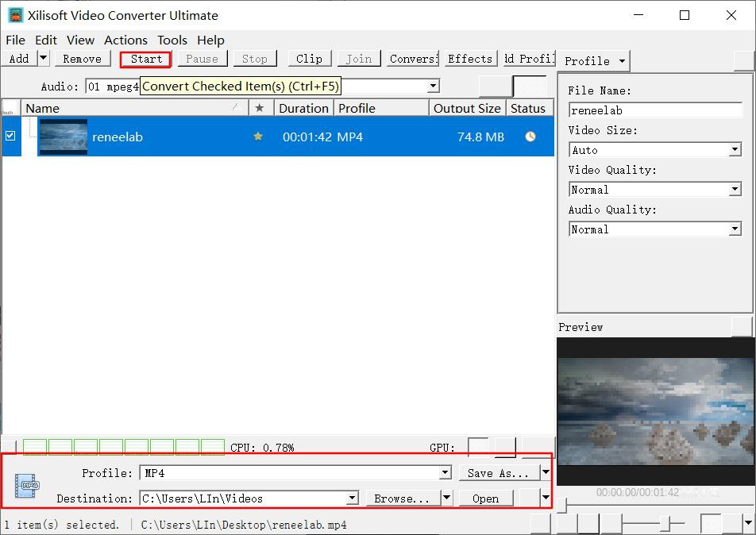Click the star column header icon

[259, 108]
